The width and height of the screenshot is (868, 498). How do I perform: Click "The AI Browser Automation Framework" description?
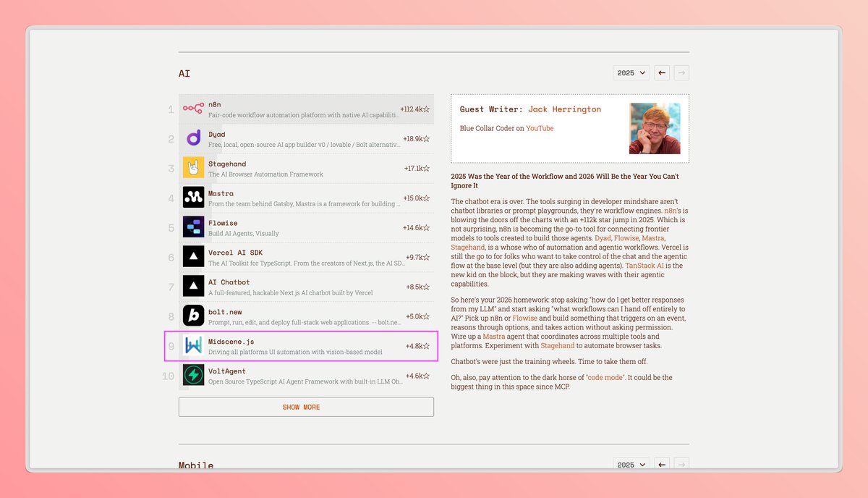(265, 174)
